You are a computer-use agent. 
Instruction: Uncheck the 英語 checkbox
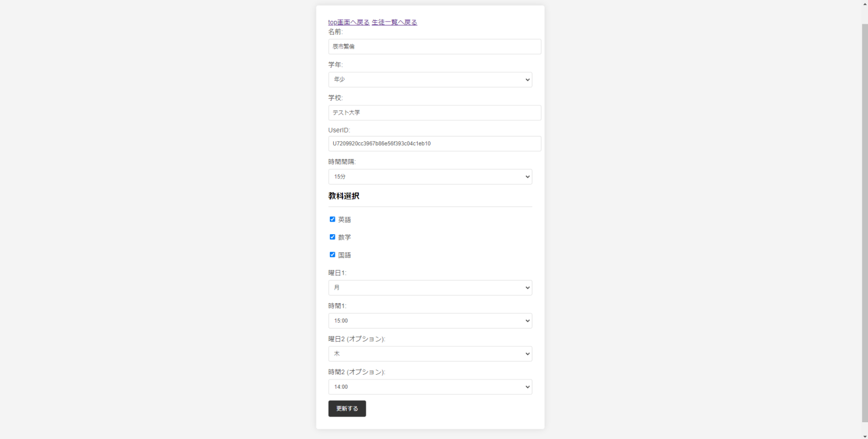click(333, 219)
